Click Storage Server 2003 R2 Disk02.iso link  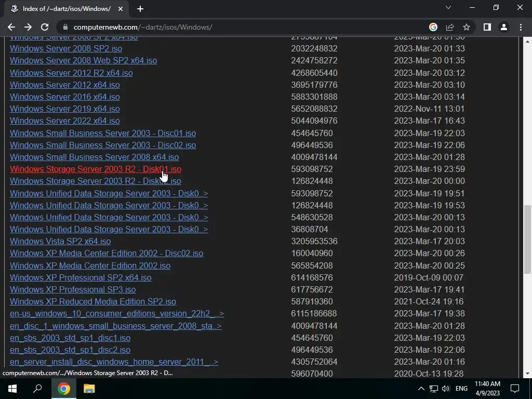96,181
